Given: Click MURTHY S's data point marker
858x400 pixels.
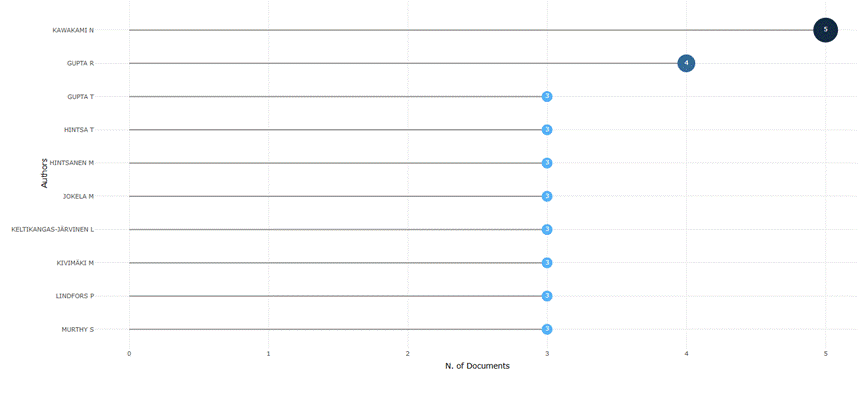Looking at the screenshot, I should (x=547, y=329).
